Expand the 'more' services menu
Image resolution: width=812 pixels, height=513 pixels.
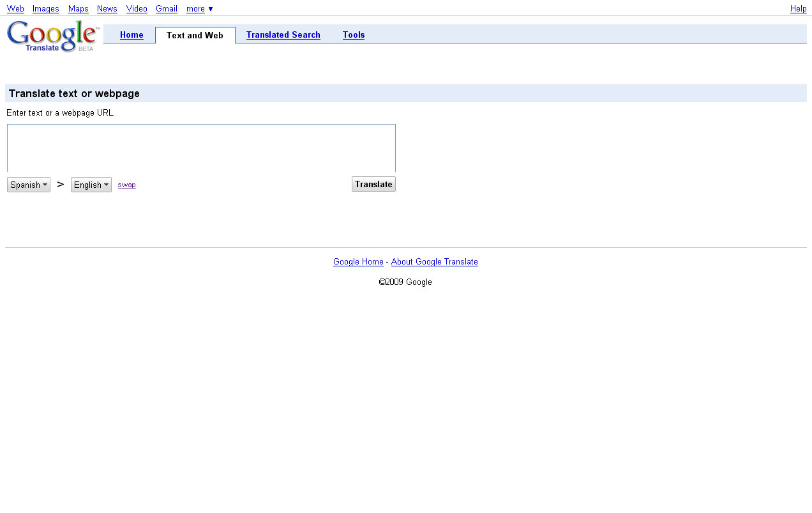pyautogui.click(x=200, y=9)
